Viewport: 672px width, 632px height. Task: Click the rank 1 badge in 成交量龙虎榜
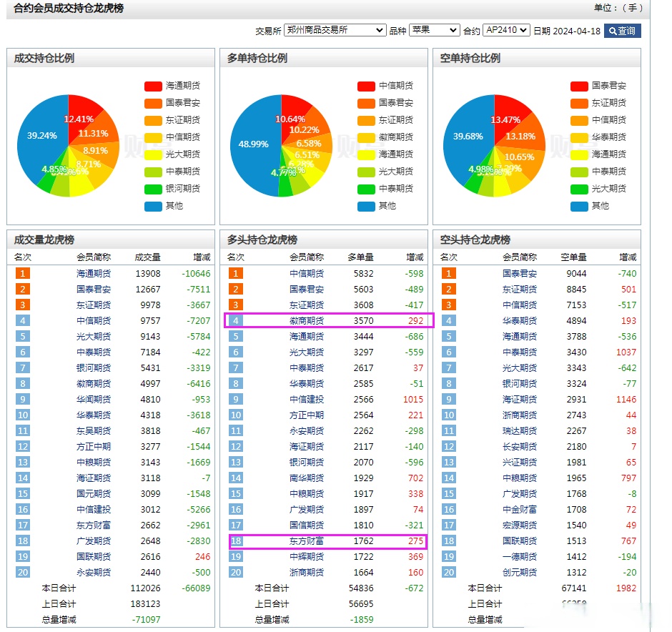point(22,274)
